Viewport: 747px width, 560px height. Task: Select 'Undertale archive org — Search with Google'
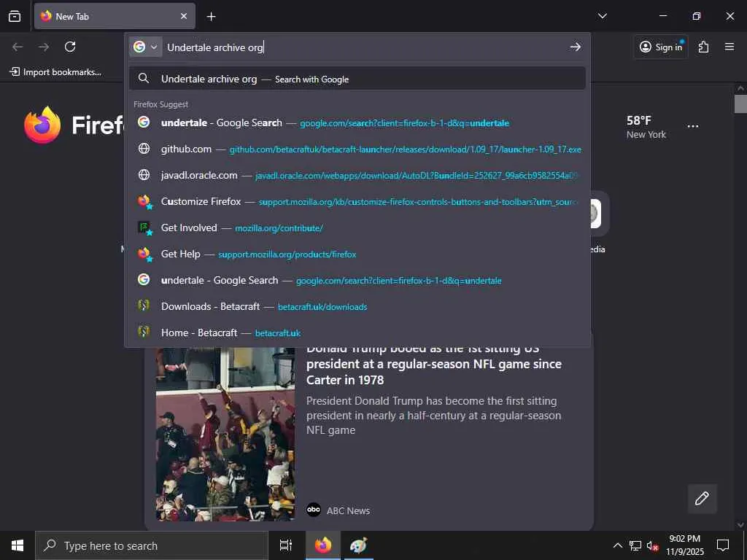(x=357, y=79)
